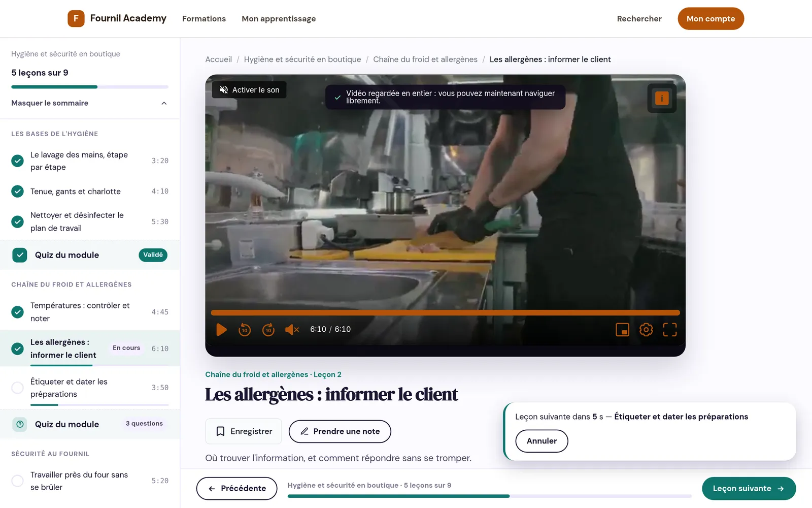Open the Quiz du module with 3 questions
Viewport: 812px width, 508px height.
(x=90, y=424)
